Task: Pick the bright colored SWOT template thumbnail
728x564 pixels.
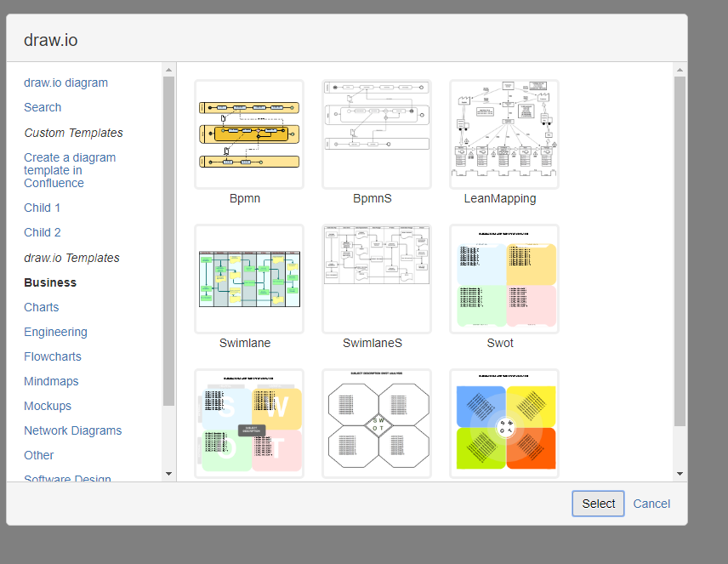Action: coord(504,424)
